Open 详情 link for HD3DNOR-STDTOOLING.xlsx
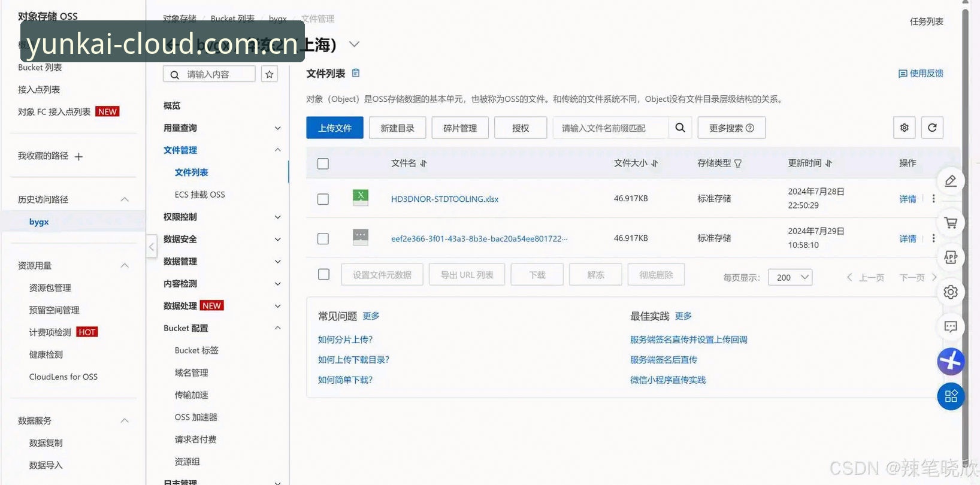 pyautogui.click(x=908, y=199)
